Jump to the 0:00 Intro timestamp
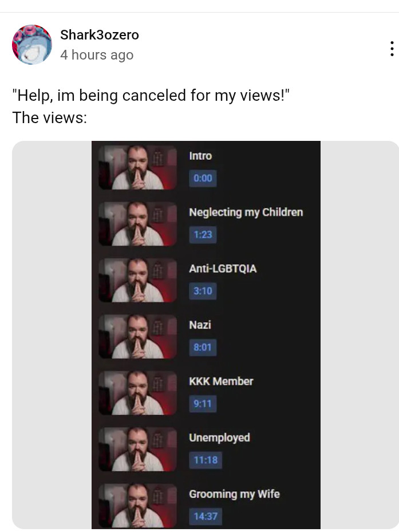399x532 pixels. pos(203,178)
